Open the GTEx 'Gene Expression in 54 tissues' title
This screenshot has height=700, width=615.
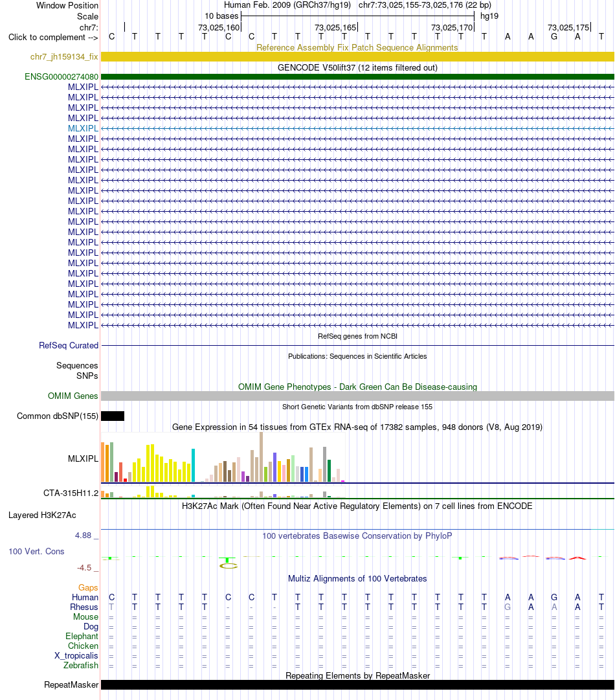[x=357, y=427]
